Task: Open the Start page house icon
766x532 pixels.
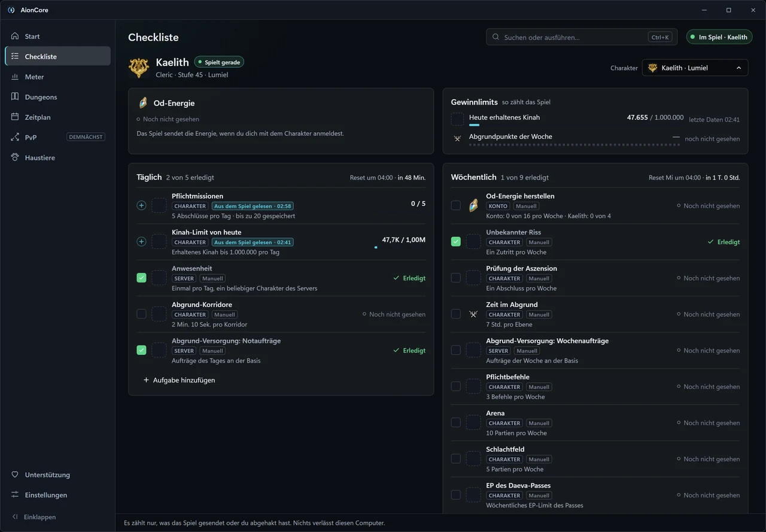Action: (15, 37)
